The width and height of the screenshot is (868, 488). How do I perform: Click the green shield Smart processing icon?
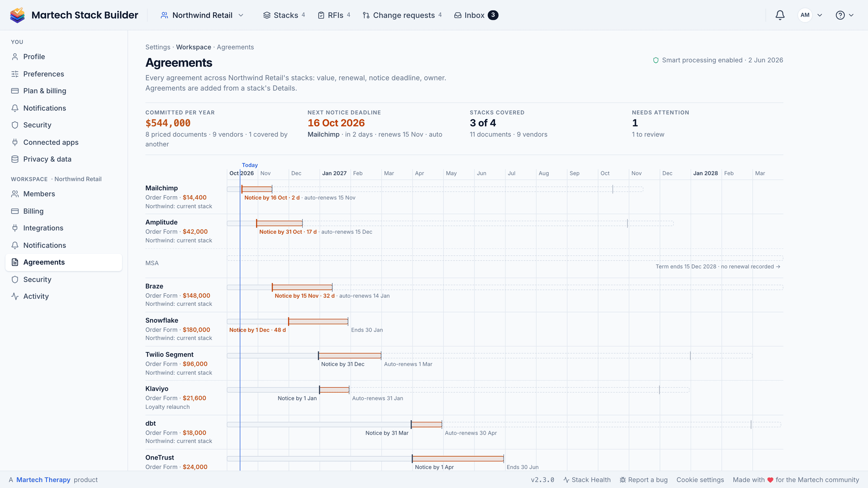tap(656, 60)
